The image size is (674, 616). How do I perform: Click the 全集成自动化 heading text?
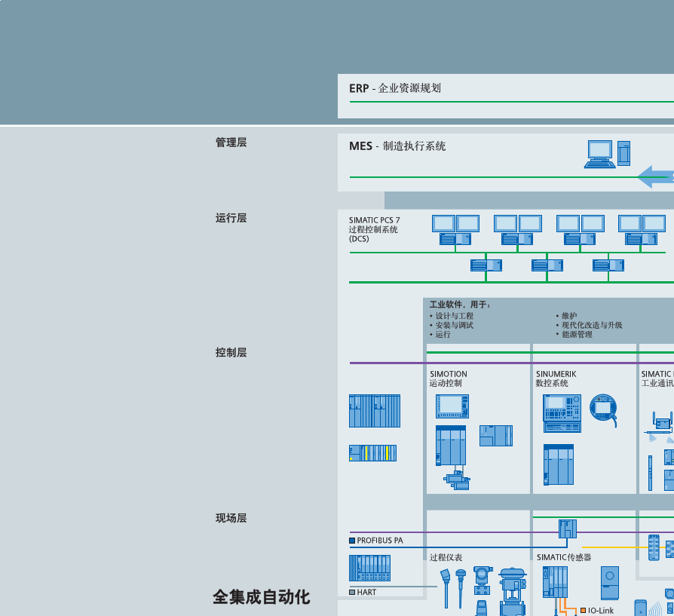(x=261, y=598)
